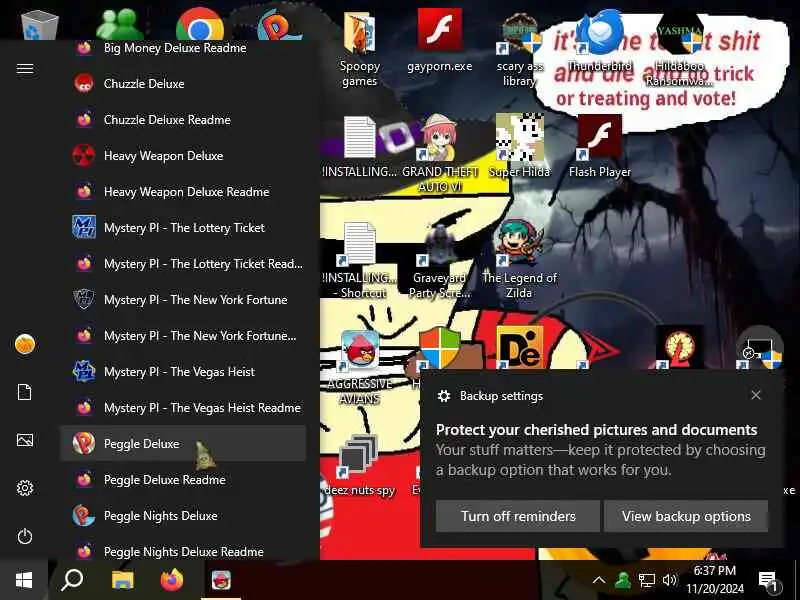Expand the Start menu hamburger button

click(24, 68)
